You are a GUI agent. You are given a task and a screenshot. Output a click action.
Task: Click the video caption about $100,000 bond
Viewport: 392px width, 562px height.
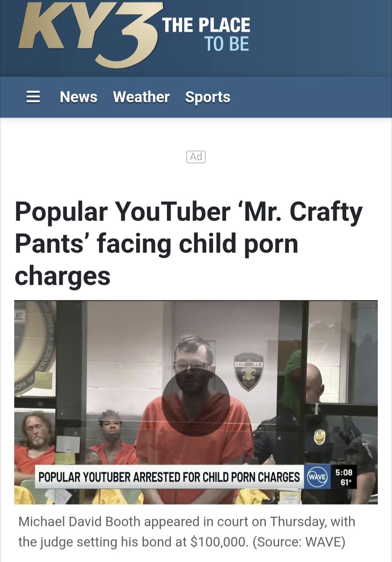pos(187,532)
